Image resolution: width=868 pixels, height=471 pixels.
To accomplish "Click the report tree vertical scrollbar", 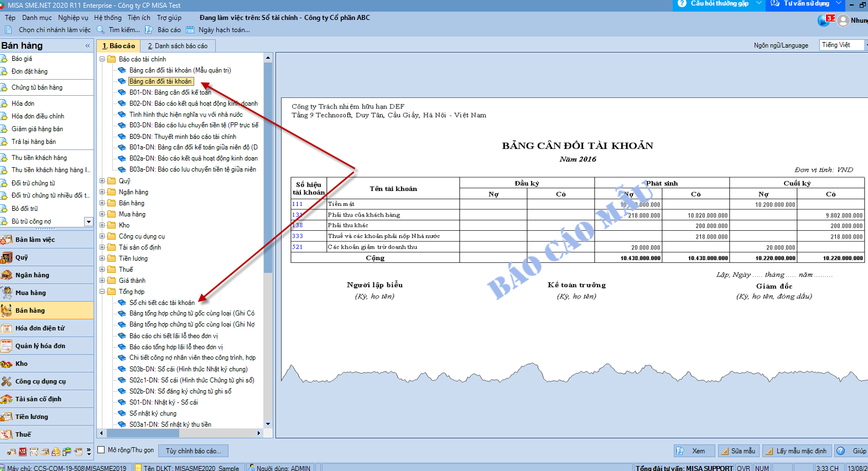I will [x=268, y=168].
